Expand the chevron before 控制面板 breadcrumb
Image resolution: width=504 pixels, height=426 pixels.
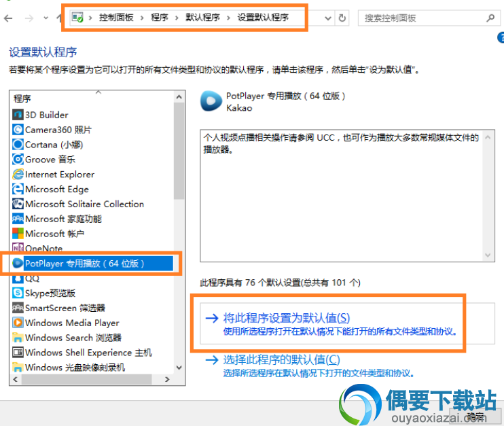90,18
